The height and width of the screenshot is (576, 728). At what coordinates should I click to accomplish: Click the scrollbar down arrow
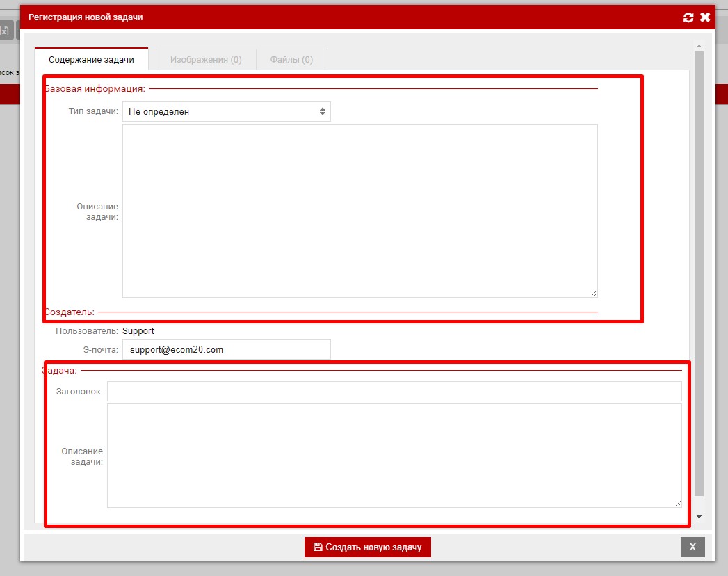699,517
